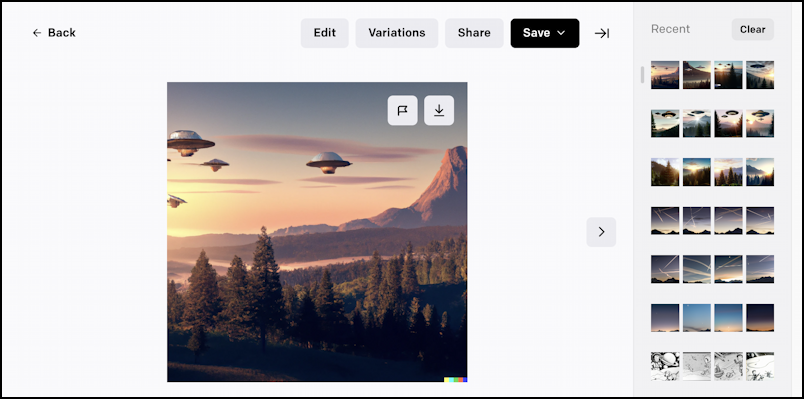Click the Edit button

pos(325,33)
